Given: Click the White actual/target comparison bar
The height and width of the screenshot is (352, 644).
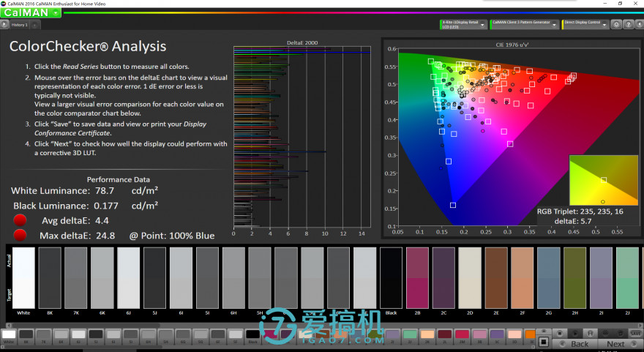Looking at the screenshot, I should [x=23, y=277].
